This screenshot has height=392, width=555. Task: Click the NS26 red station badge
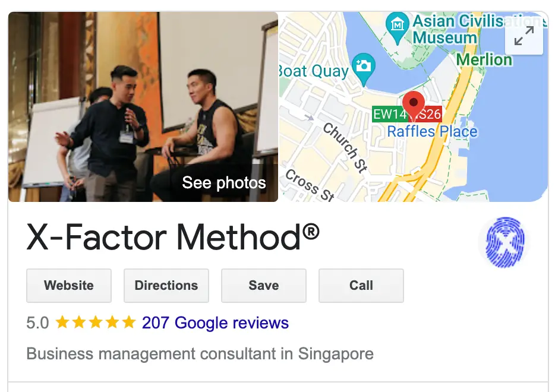(428, 114)
